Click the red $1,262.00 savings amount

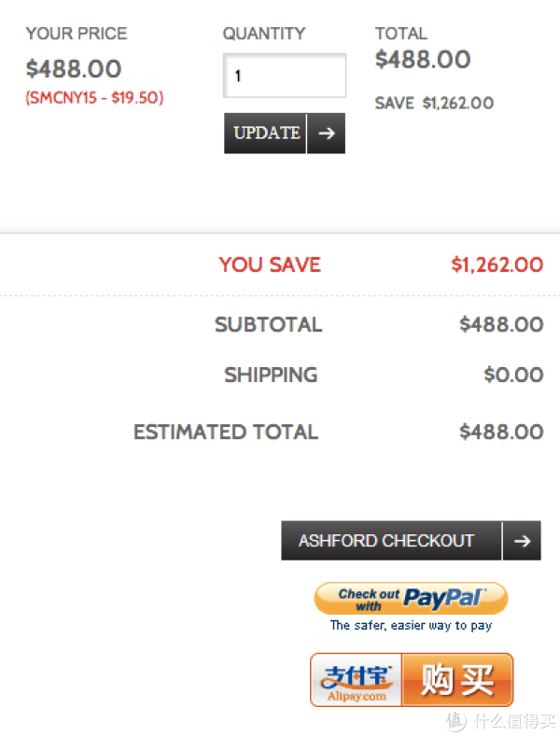pyautogui.click(x=497, y=264)
